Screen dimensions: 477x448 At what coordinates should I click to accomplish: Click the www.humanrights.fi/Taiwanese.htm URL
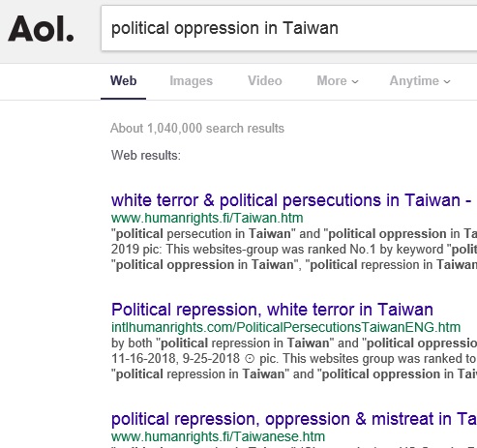click(218, 436)
